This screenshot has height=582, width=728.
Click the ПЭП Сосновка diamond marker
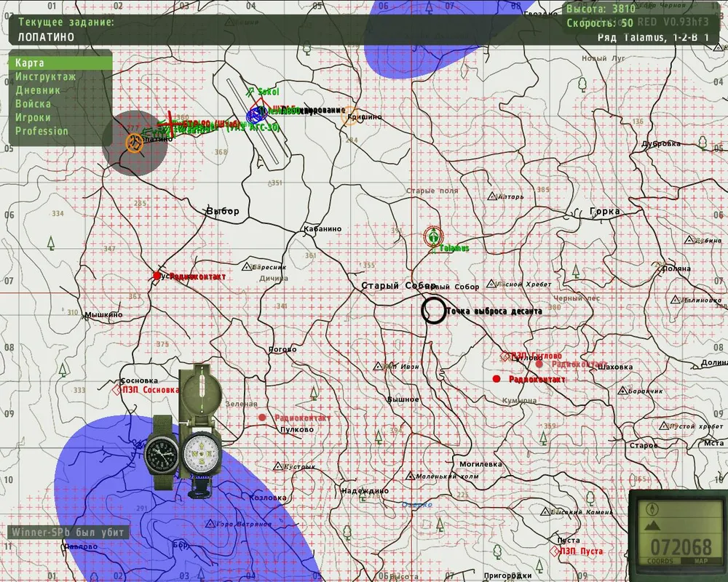(116, 390)
